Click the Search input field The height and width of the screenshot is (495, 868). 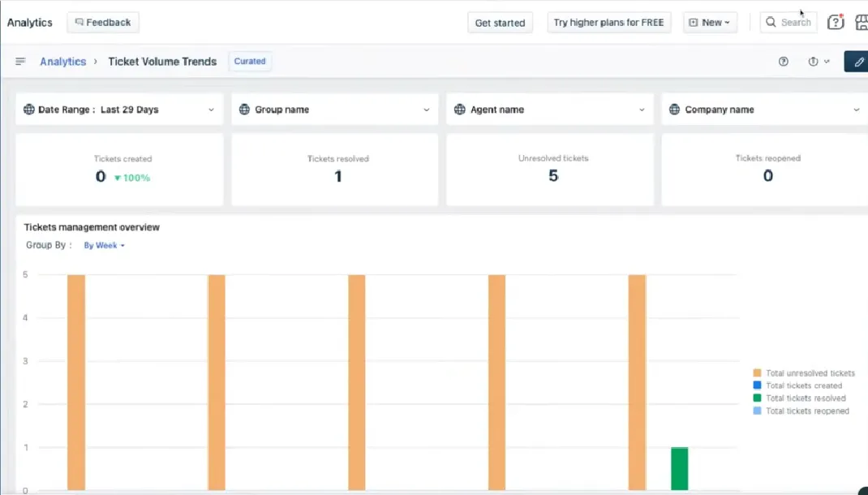pyautogui.click(x=789, y=23)
